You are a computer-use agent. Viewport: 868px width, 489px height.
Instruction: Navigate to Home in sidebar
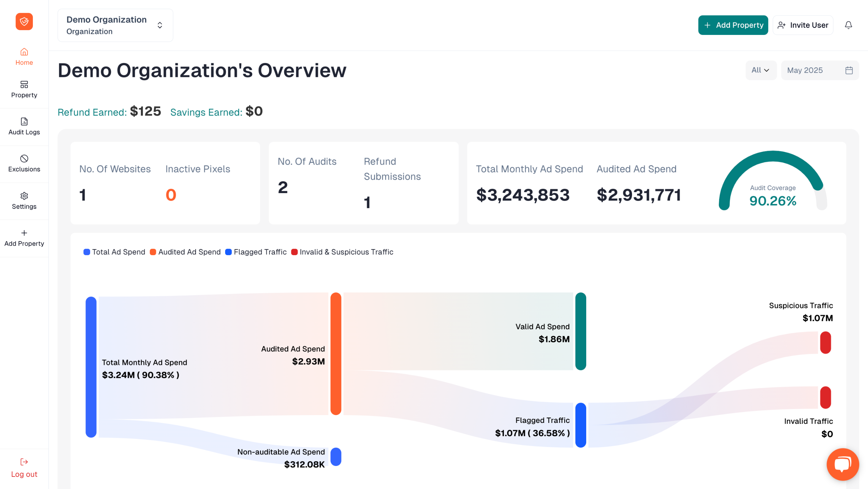(24, 57)
